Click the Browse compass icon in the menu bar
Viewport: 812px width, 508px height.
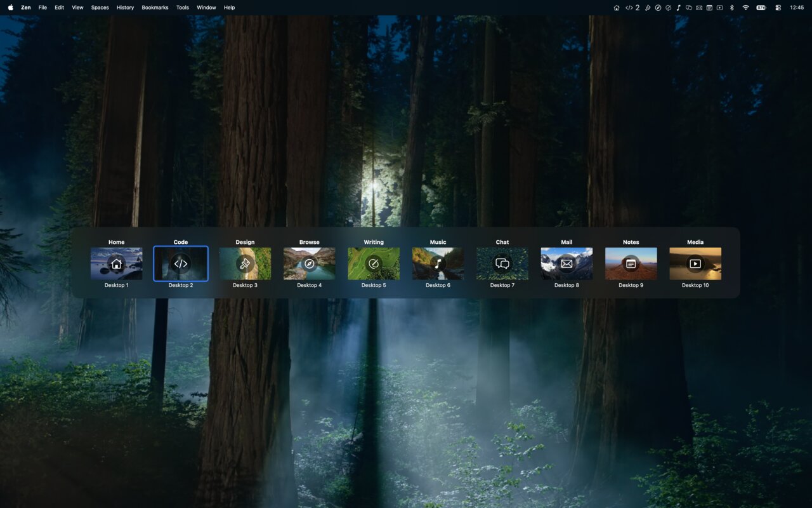point(658,8)
